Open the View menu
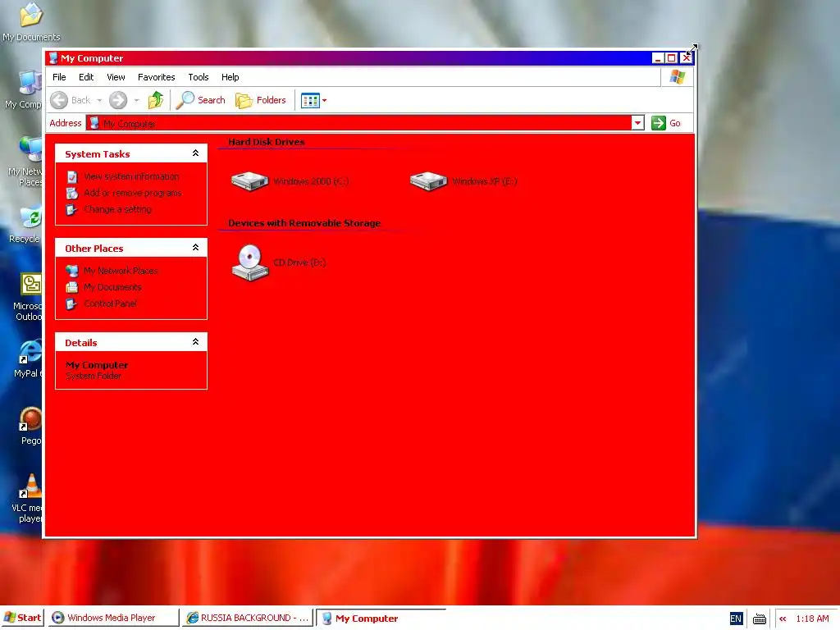 [x=116, y=77]
